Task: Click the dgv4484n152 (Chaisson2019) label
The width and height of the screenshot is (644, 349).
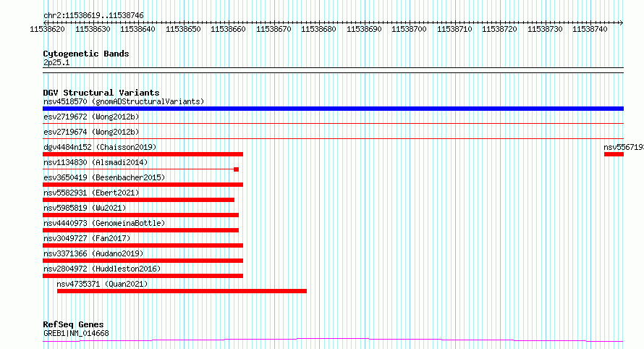Action: click(100, 147)
